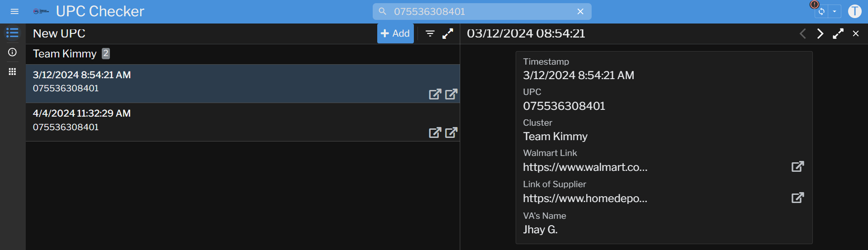The height and width of the screenshot is (250, 868).
Task: Expand the detail panel to fullscreen
Action: (838, 33)
